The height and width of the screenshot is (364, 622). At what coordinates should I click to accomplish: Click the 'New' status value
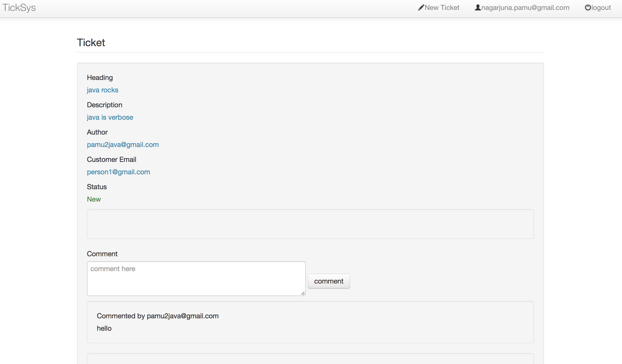pos(94,199)
